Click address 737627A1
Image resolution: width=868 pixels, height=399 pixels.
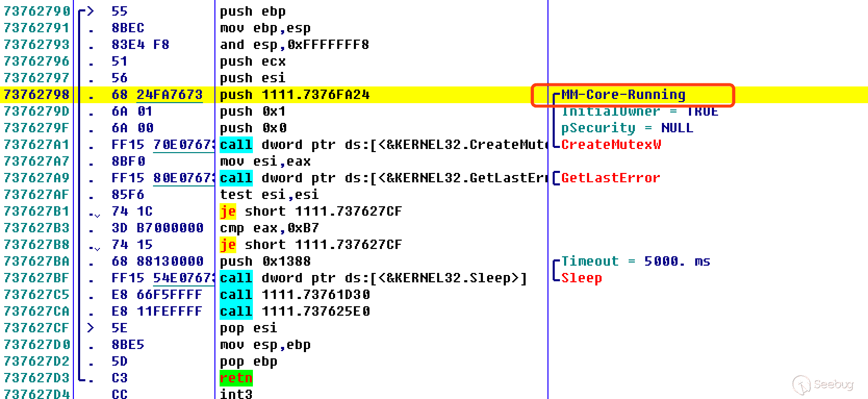37,144
